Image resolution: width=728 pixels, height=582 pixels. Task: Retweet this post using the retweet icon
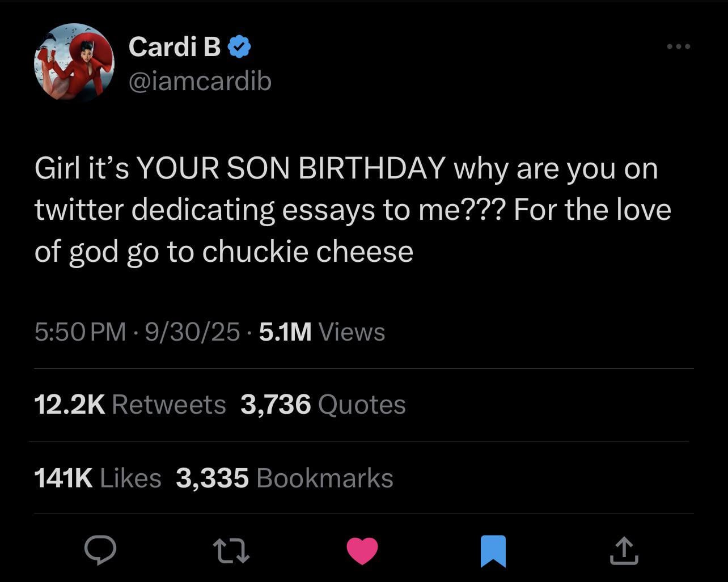[x=231, y=551]
